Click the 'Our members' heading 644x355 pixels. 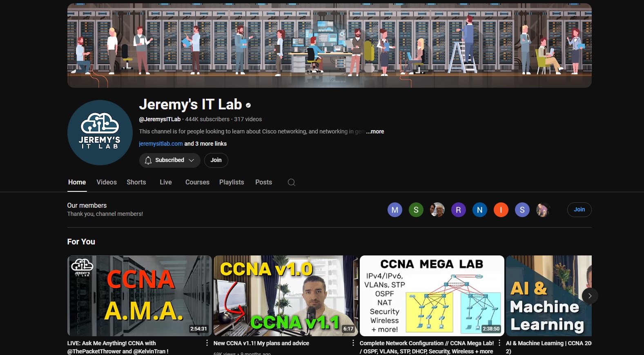click(x=87, y=205)
